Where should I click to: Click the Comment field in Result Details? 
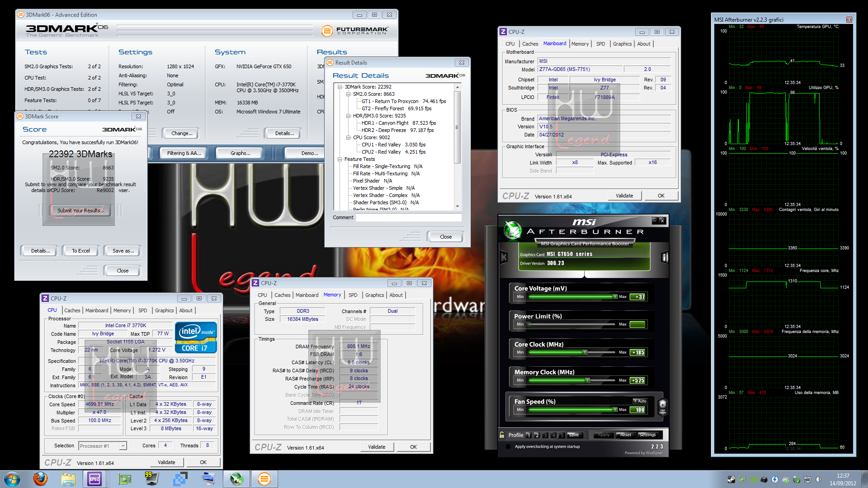tap(409, 218)
